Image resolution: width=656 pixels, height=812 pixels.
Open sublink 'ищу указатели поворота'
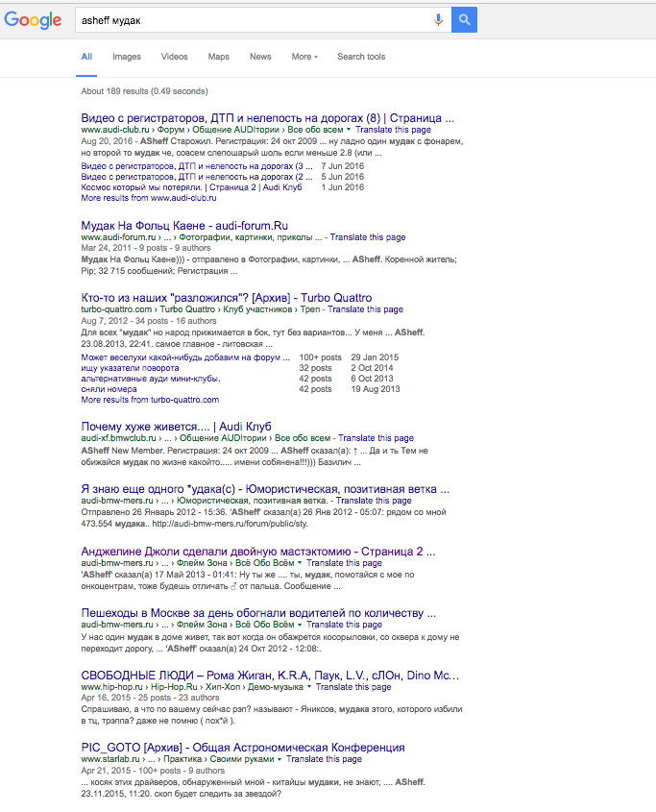coord(130,368)
